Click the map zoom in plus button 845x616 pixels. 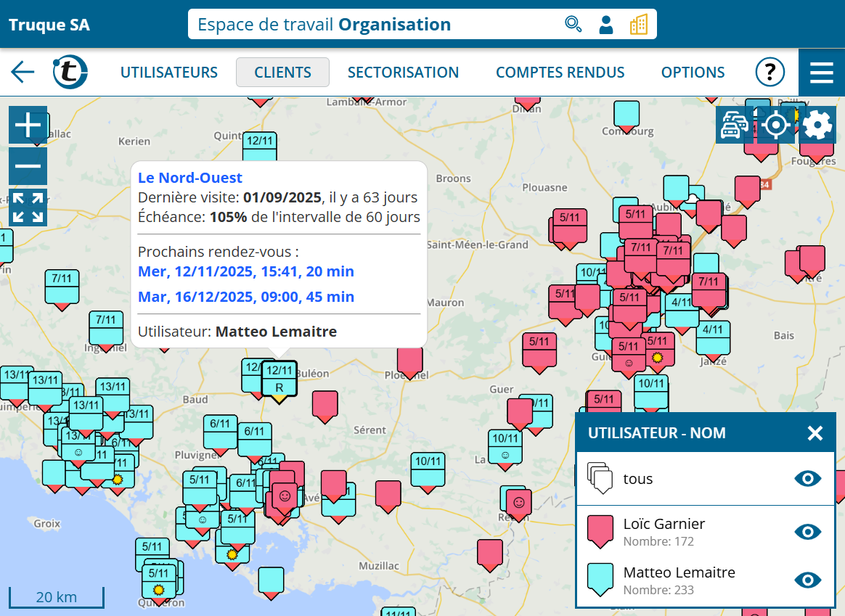(x=28, y=125)
